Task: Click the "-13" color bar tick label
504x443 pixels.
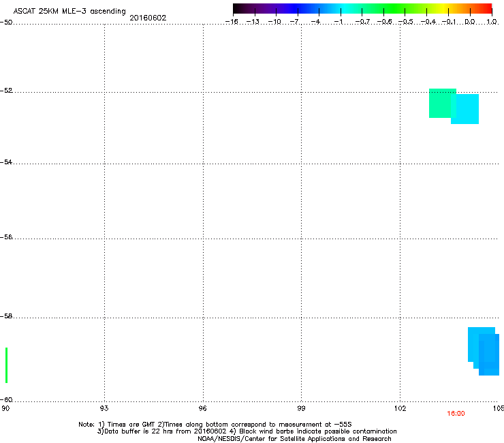Action: click(x=253, y=22)
